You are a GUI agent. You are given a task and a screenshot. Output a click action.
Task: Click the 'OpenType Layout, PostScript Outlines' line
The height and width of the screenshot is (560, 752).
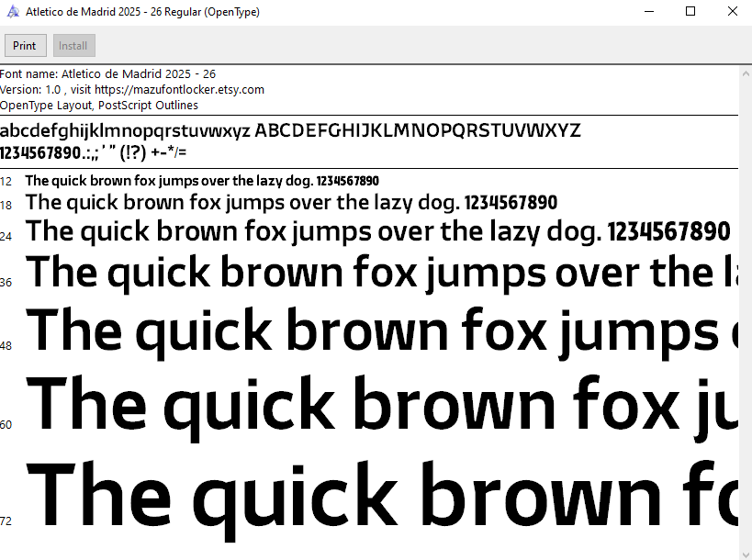(99, 105)
